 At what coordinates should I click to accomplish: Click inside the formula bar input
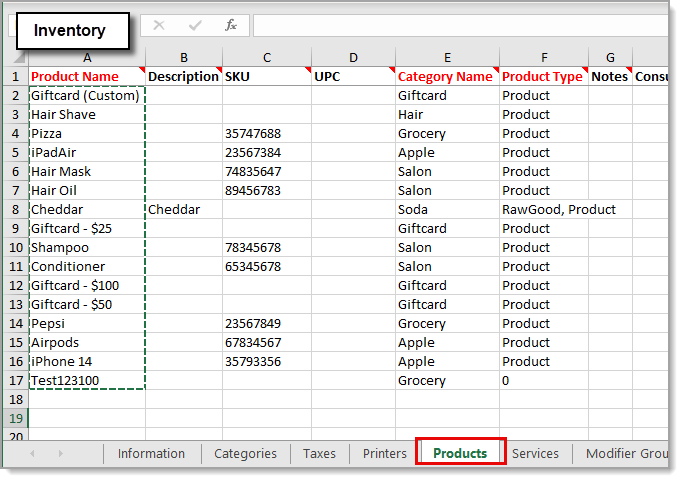(x=461, y=26)
